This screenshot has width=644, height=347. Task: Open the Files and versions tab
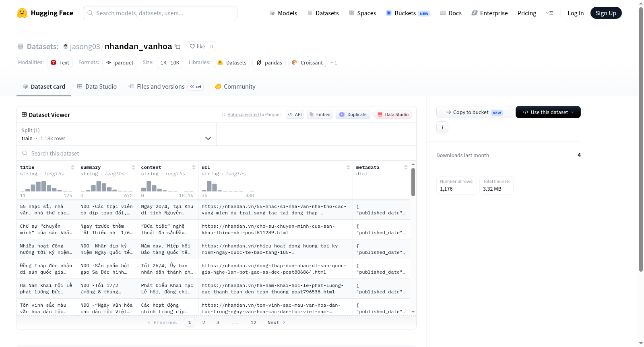coord(166,87)
